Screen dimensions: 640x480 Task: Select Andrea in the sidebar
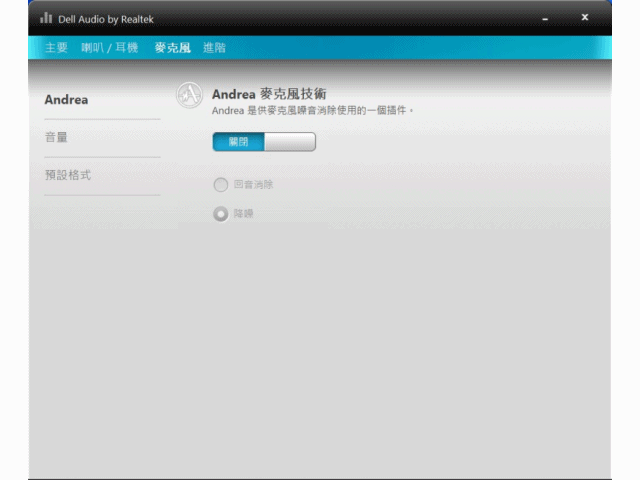click(x=66, y=100)
